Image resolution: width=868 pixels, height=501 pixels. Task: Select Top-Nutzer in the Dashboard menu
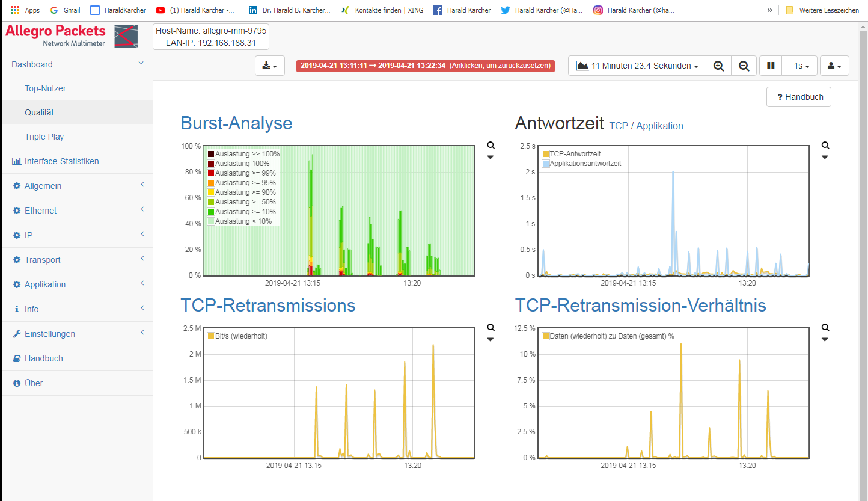(x=45, y=88)
